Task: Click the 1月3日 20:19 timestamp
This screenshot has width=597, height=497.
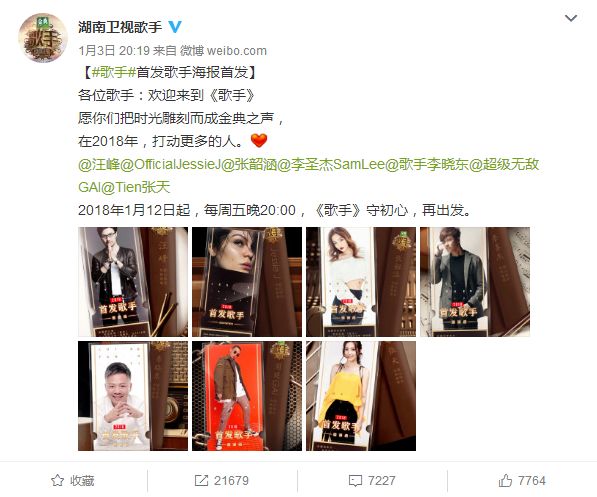Action: point(114,51)
